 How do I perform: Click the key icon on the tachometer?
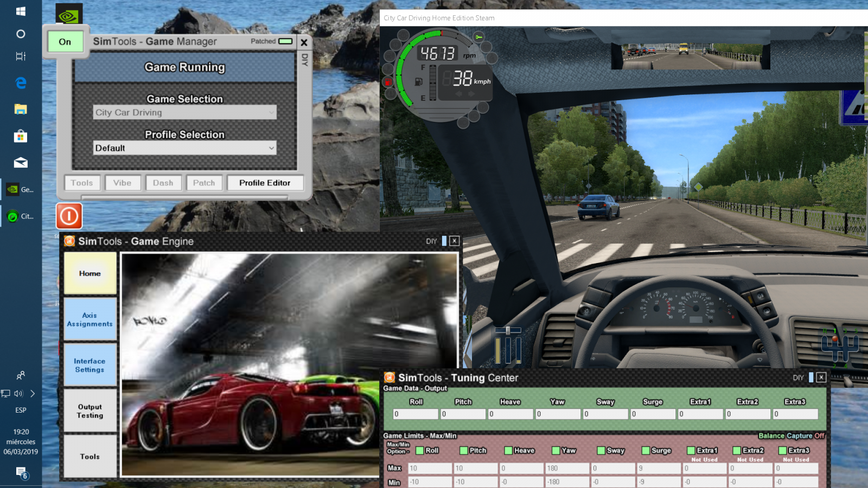(478, 37)
